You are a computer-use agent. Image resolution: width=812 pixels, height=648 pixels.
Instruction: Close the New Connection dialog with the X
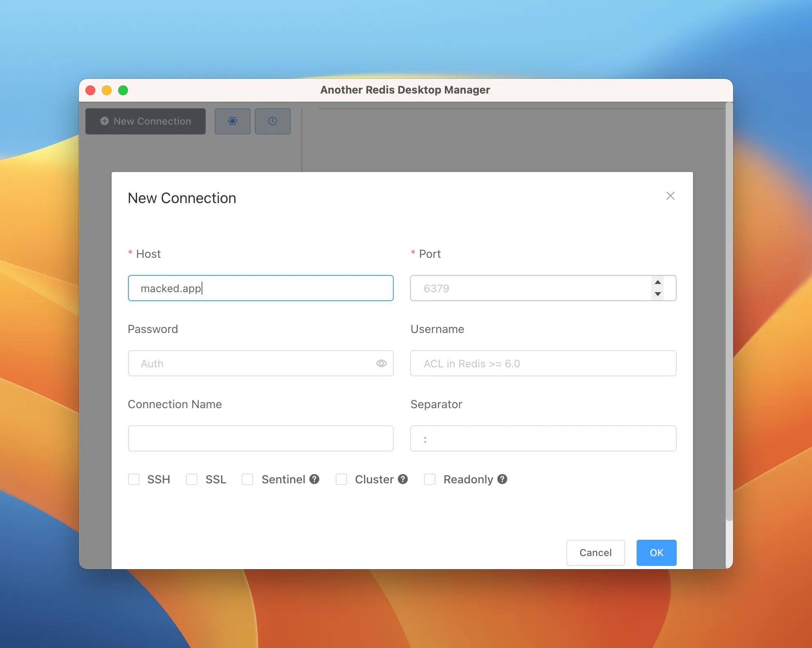pyautogui.click(x=670, y=196)
